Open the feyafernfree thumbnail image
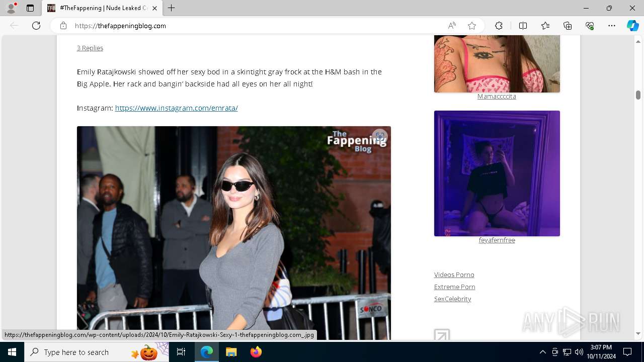 [x=497, y=173]
